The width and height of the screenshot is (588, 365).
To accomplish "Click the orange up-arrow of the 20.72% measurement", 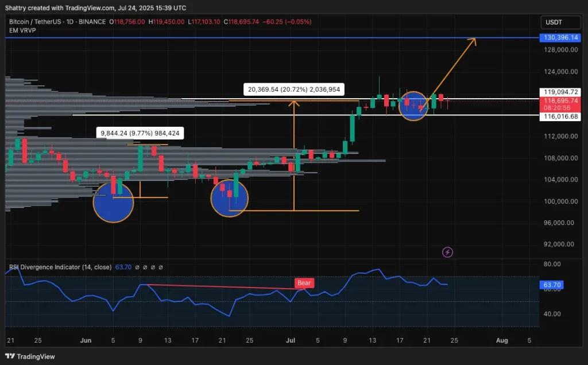I will (x=294, y=103).
